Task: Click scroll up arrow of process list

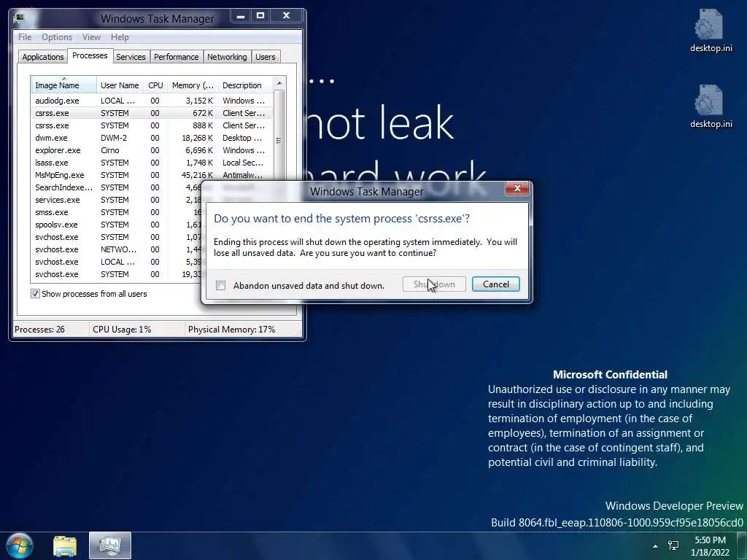Action: click(x=279, y=83)
